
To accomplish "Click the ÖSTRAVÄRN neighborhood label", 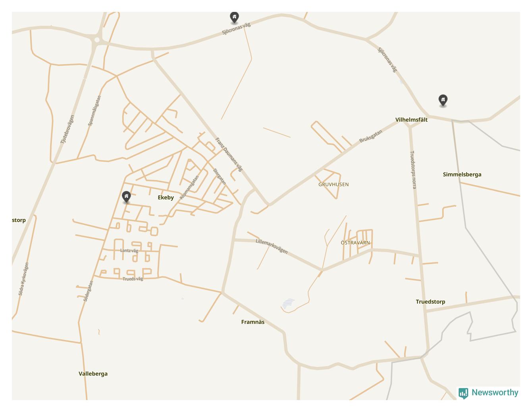I will [355, 243].
